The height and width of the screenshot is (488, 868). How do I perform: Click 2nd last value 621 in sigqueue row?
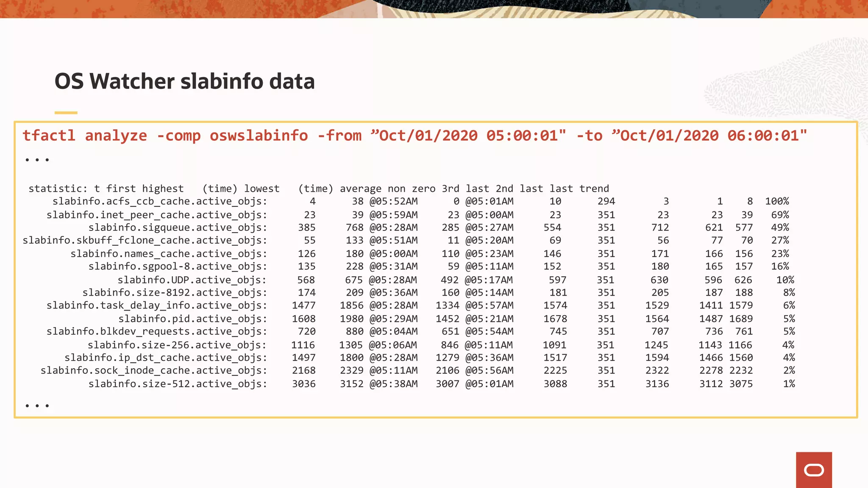click(714, 227)
